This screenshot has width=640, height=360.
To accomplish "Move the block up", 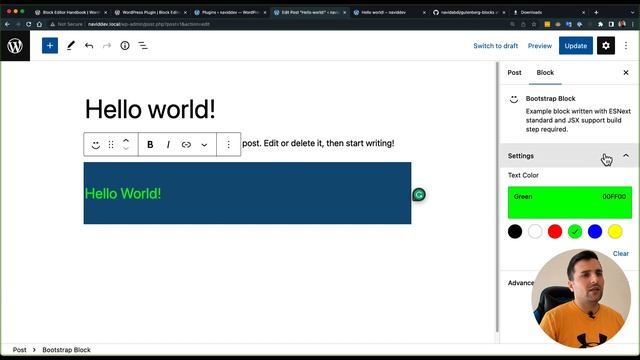I will (126, 140).
